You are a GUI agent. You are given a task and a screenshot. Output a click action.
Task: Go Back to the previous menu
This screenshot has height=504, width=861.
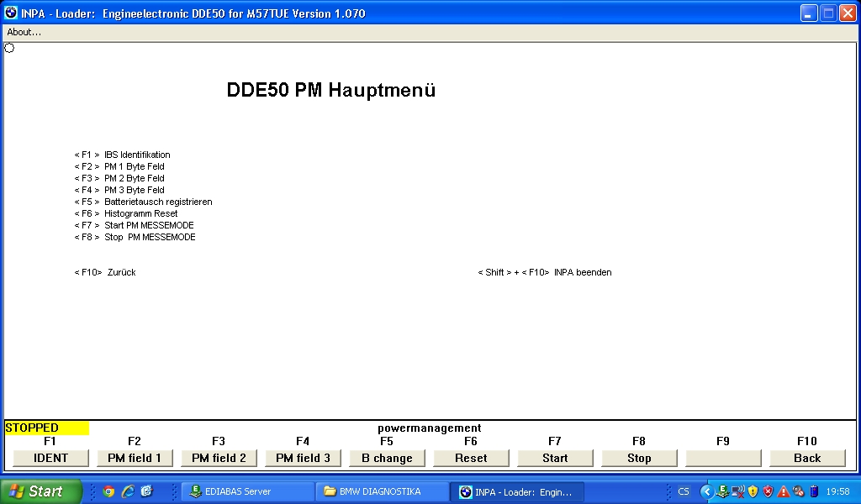807,458
